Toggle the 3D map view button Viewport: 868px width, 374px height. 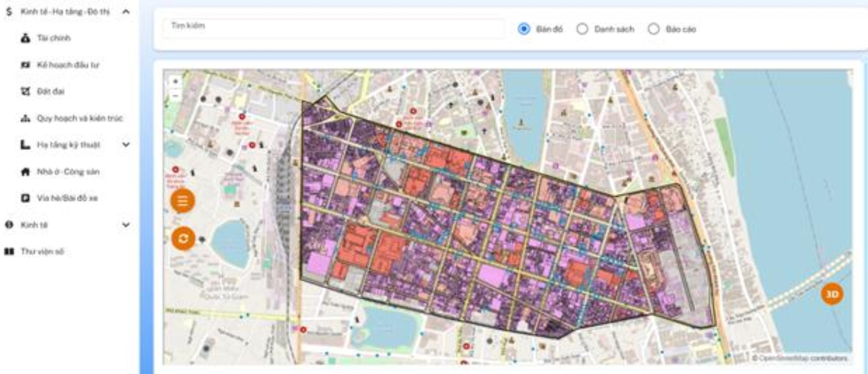click(x=832, y=294)
